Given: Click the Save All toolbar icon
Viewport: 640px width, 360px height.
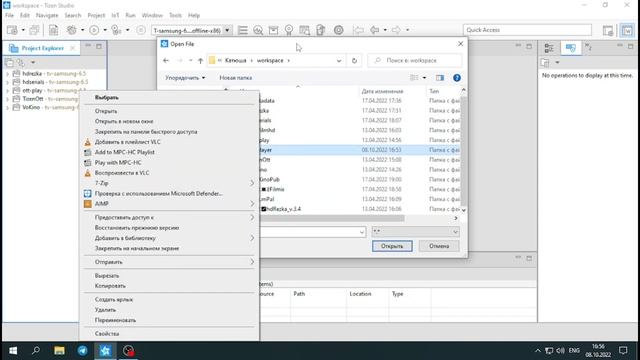Looking at the screenshot, I should [x=34, y=30].
